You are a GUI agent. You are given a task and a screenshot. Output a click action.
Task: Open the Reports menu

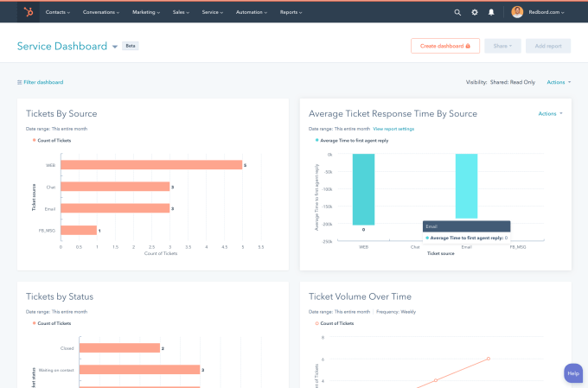tap(291, 13)
